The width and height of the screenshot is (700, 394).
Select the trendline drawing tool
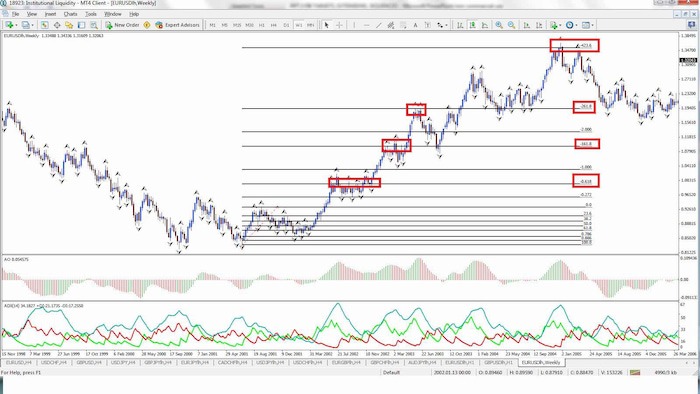click(379, 25)
